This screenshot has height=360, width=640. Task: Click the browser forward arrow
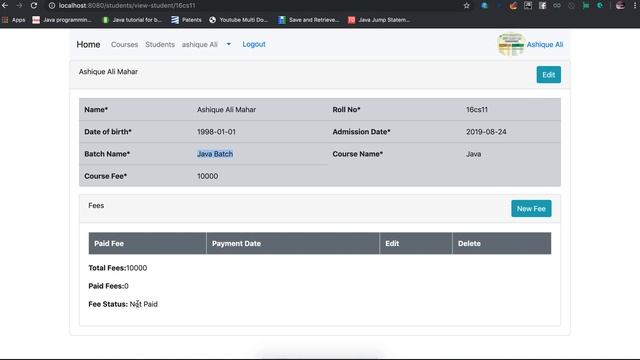[19, 5]
